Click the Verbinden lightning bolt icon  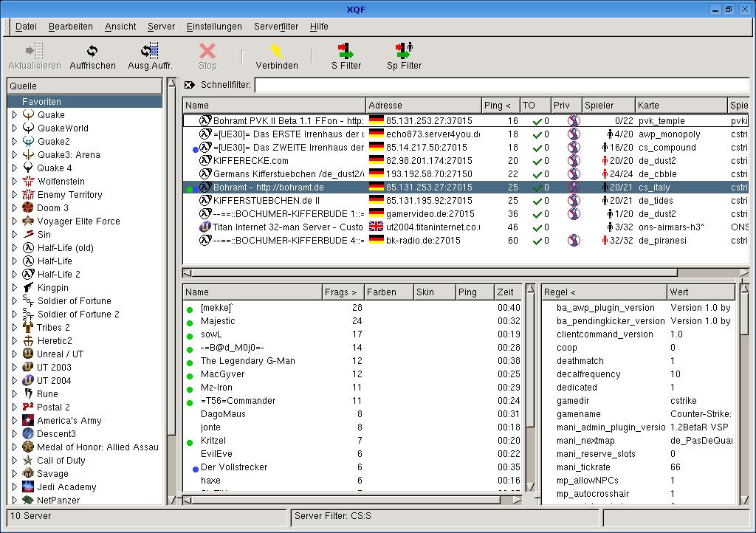276,51
